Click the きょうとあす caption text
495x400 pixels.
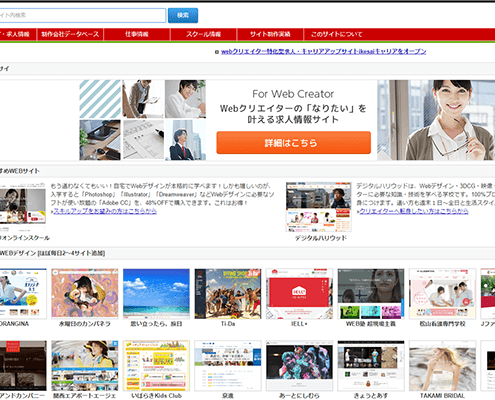(371, 396)
